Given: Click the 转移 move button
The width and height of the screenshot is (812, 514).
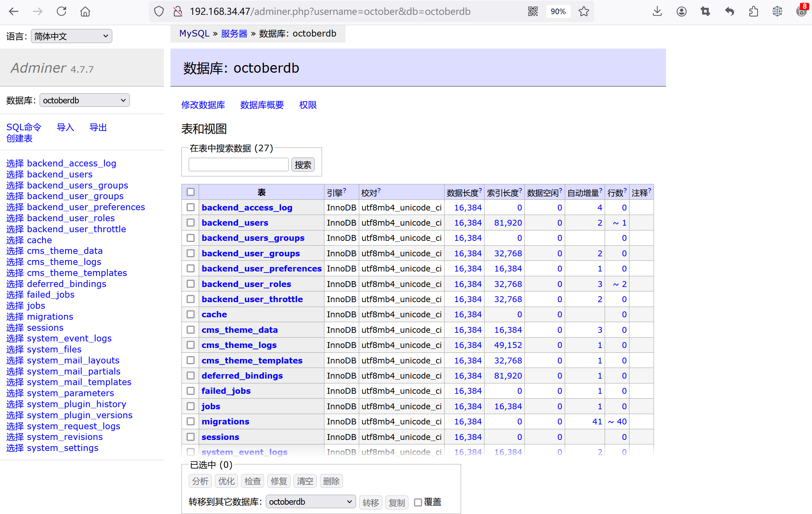Looking at the screenshot, I should pyautogui.click(x=371, y=503).
